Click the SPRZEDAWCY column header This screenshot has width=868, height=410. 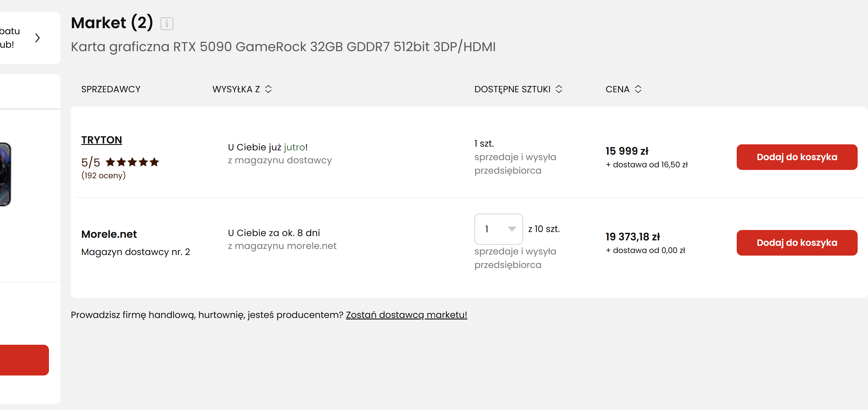[111, 89]
